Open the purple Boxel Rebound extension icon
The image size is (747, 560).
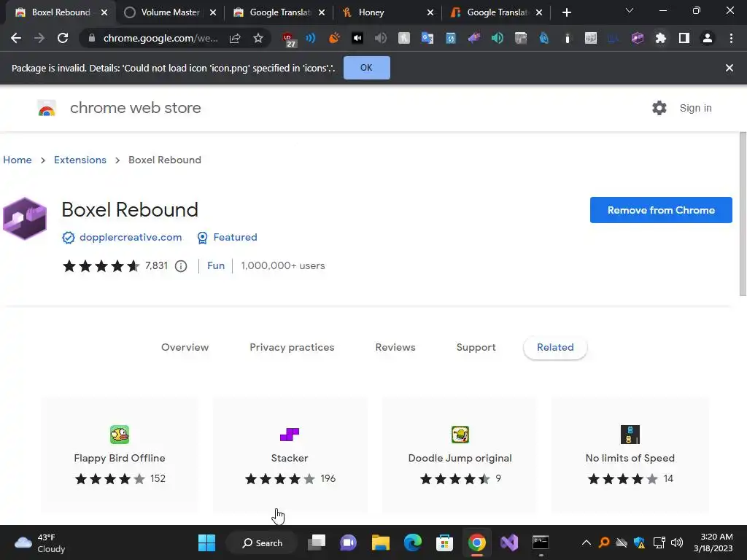(638, 38)
